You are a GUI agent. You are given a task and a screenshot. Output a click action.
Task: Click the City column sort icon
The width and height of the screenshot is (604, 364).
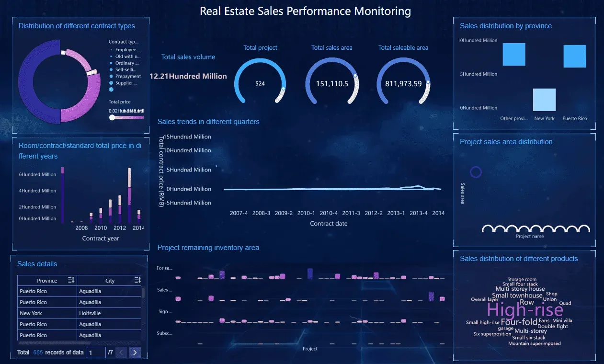pyautogui.click(x=137, y=280)
